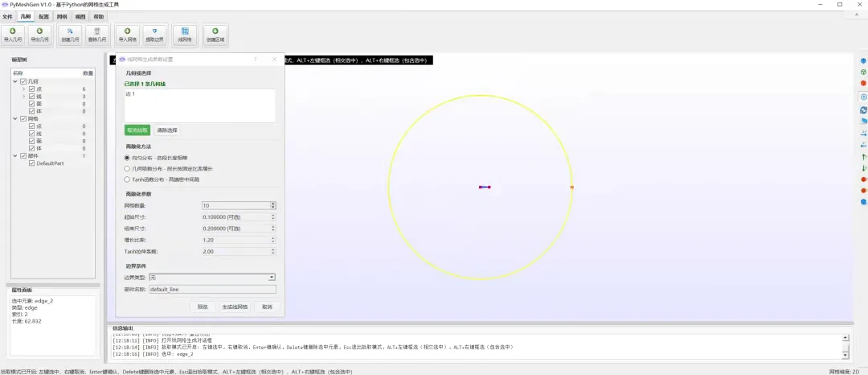Image resolution: width=868 pixels, height=375 pixels.
Task: Open the 网格 ribbon tab
Action: [x=62, y=17]
